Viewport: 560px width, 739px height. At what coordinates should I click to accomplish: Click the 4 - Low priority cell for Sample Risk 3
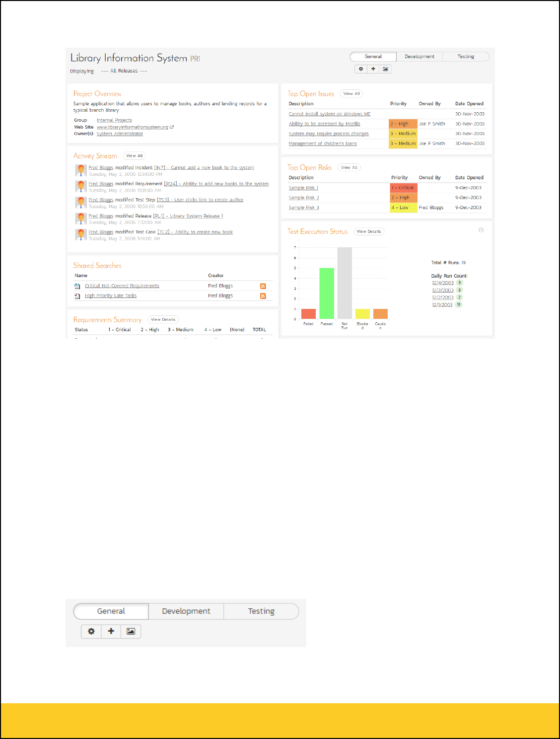404,208
